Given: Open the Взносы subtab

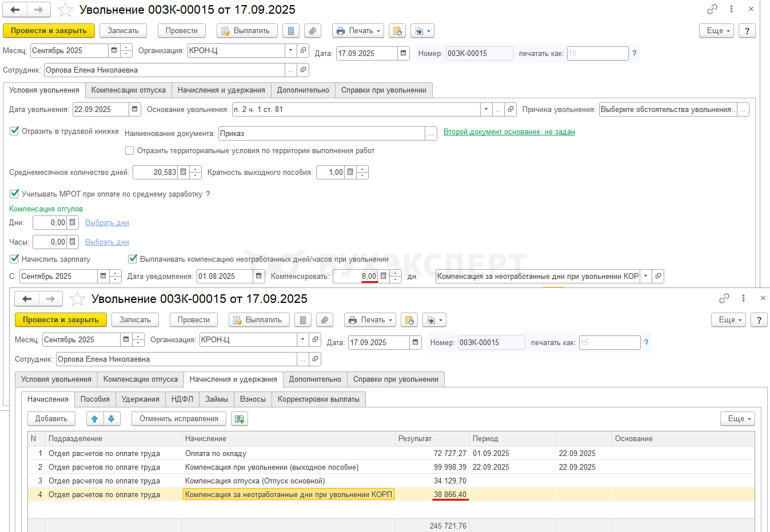Looking at the screenshot, I should (253, 399).
